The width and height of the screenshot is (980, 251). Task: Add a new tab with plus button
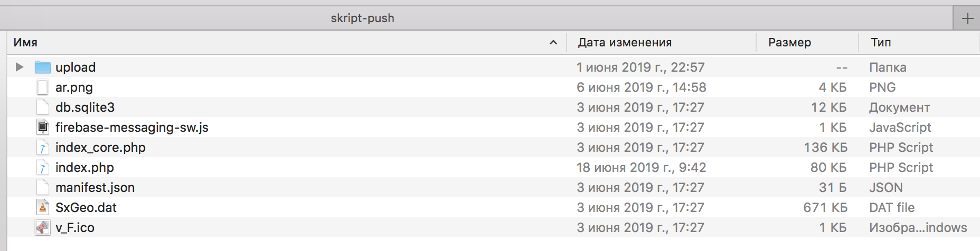tap(967, 18)
